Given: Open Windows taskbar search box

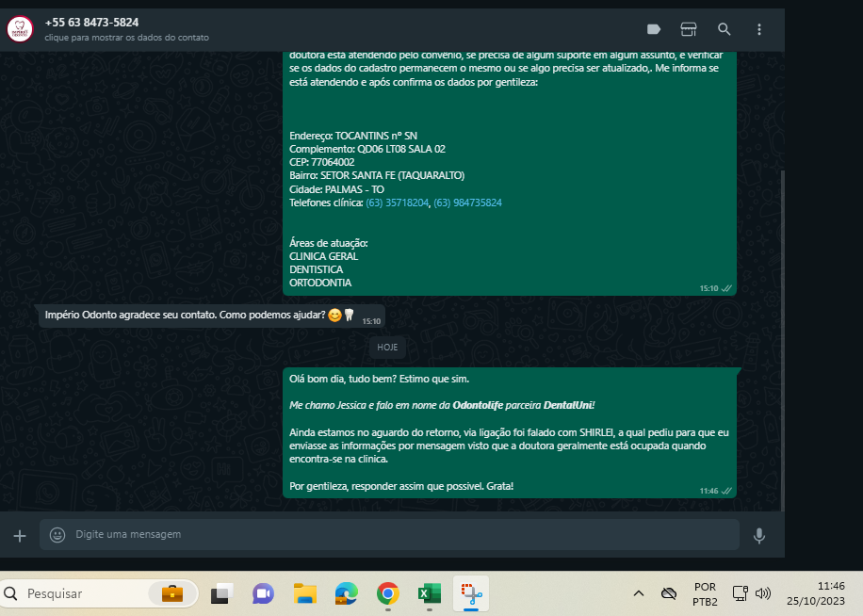Looking at the screenshot, I should click(99, 594).
